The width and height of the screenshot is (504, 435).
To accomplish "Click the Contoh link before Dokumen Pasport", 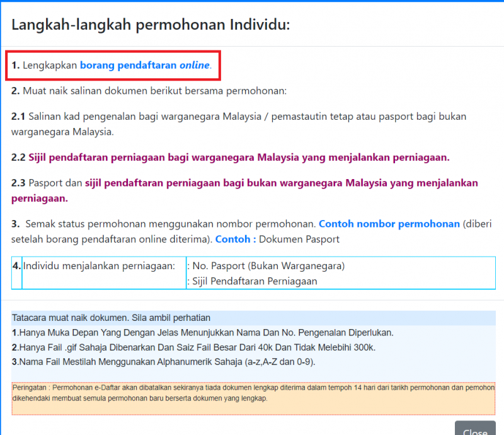I will pyautogui.click(x=236, y=239).
